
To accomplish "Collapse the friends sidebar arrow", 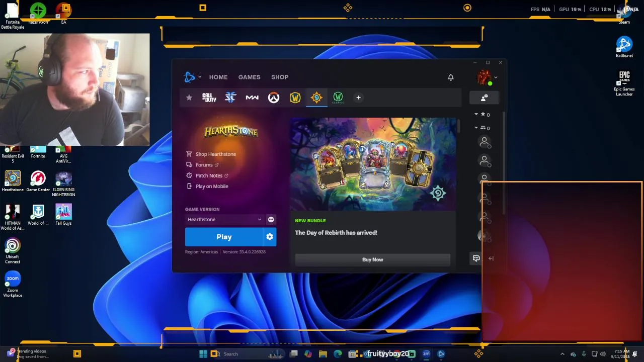I will tap(491, 258).
